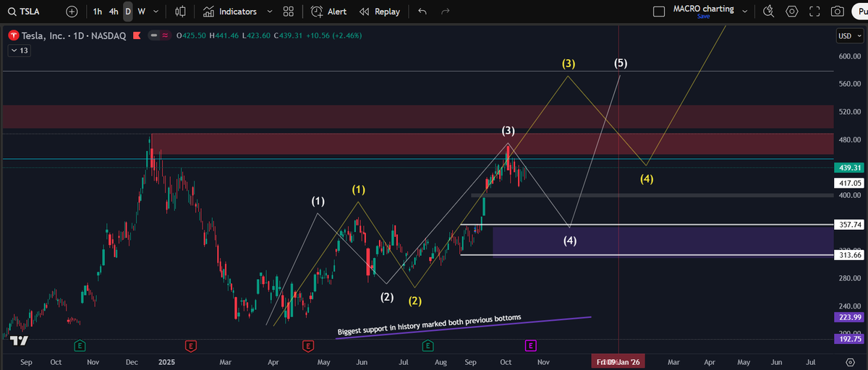
Task: Click the red E marker near January 2025
Action: point(190,345)
